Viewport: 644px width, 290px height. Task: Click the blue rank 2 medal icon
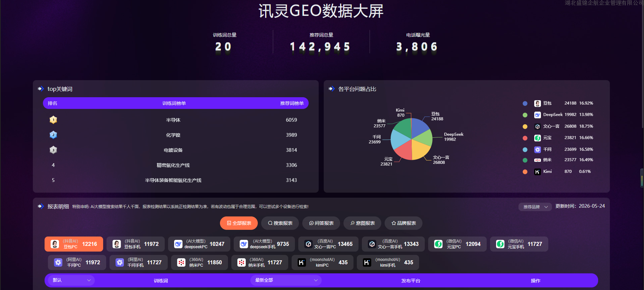[x=53, y=135]
